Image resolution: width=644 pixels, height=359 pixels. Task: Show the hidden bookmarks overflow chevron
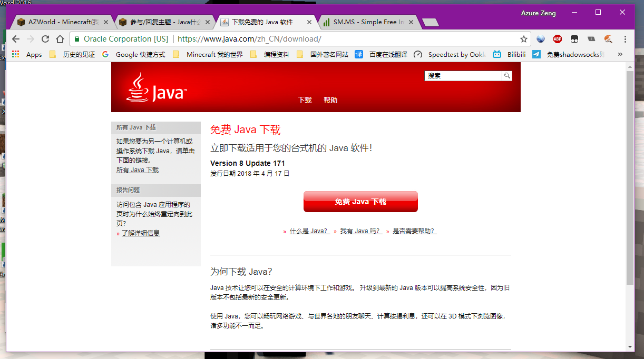pos(620,54)
